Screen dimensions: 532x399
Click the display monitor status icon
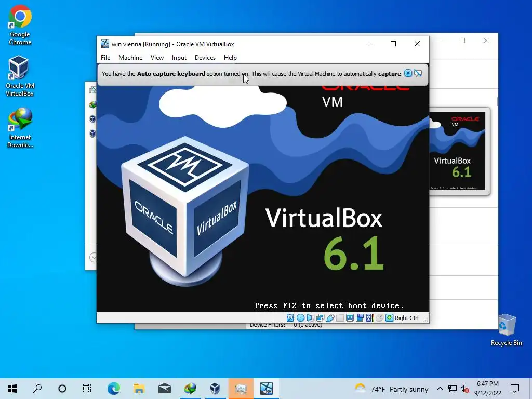point(350,318)
